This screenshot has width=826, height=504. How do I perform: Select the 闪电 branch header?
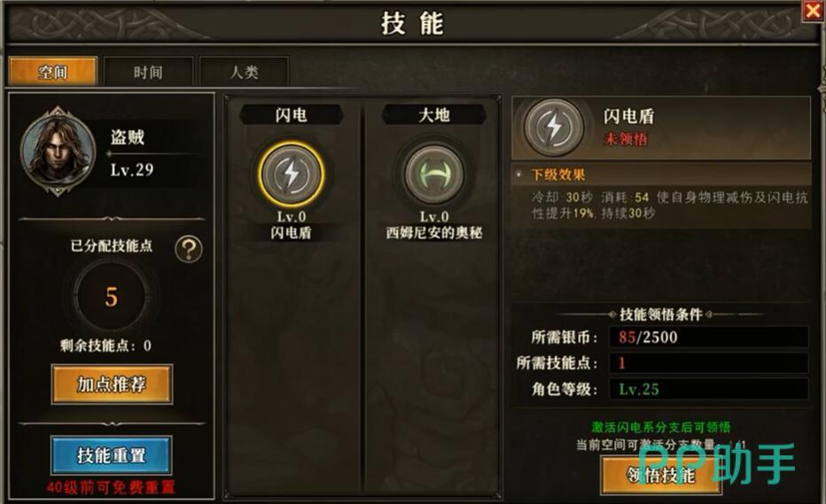(x=292, y=115)
